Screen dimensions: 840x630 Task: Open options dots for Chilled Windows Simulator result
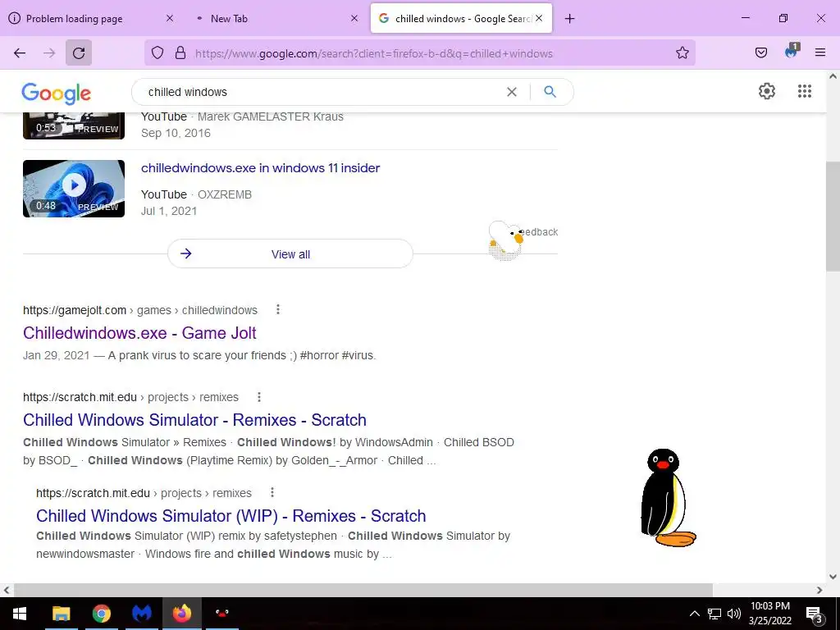coord(259,397)
